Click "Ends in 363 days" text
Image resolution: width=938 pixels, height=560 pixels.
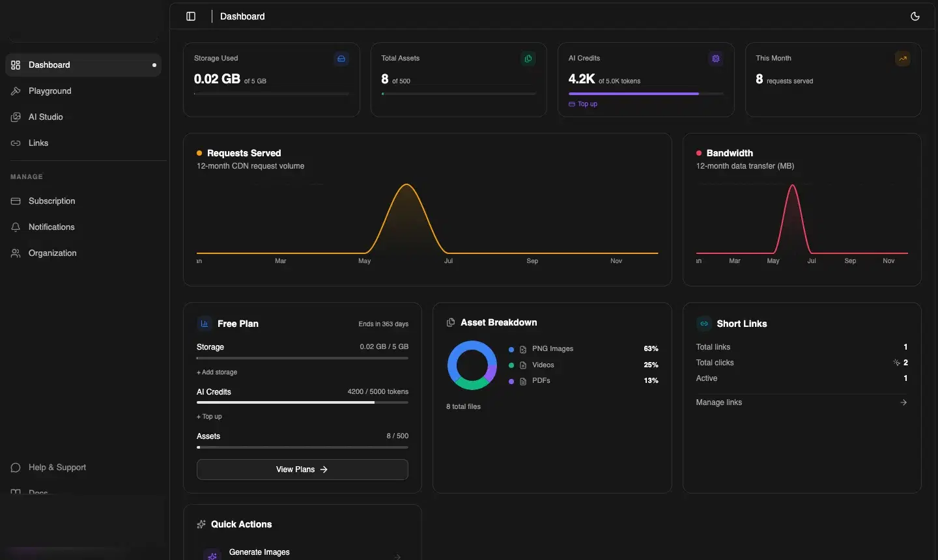click(384, 324)
